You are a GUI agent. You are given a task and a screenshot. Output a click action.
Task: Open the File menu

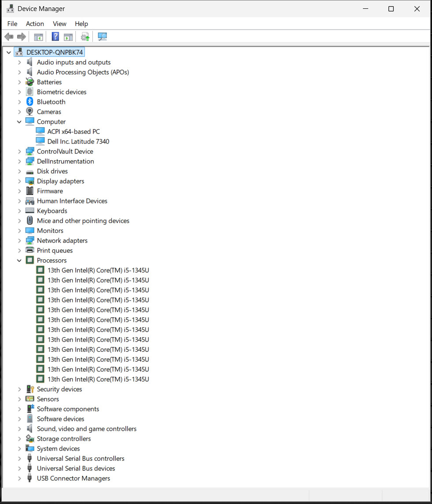coord(12,24)
